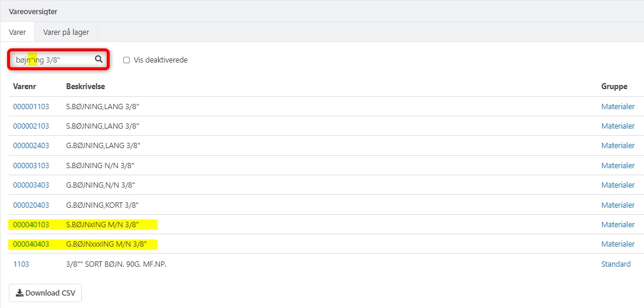
Task: Open item number 000003403
Action: (31, 185)
